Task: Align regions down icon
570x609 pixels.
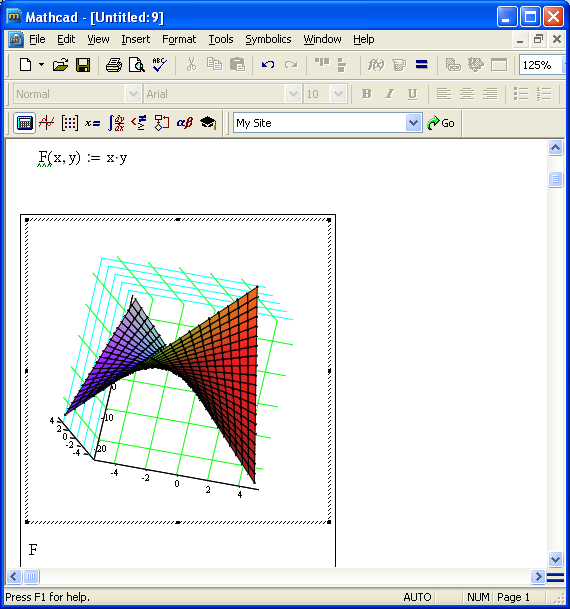Action: pos(342,64)
